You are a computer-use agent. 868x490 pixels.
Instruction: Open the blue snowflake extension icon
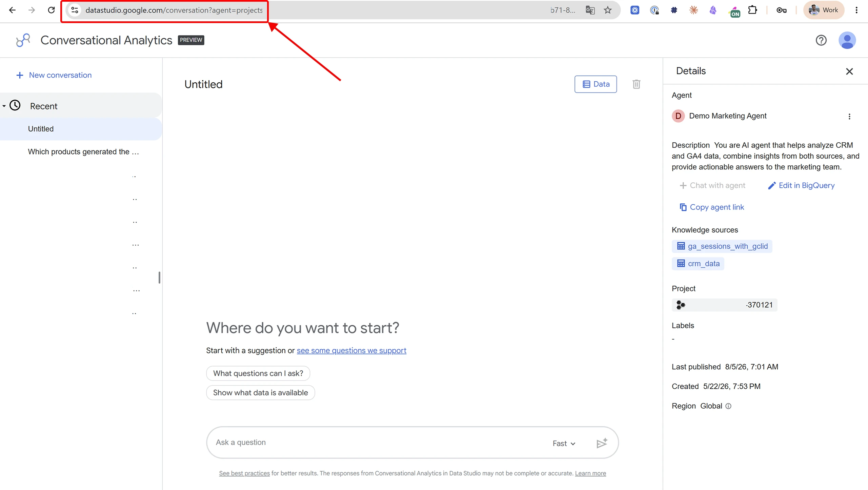coord(635,10)
